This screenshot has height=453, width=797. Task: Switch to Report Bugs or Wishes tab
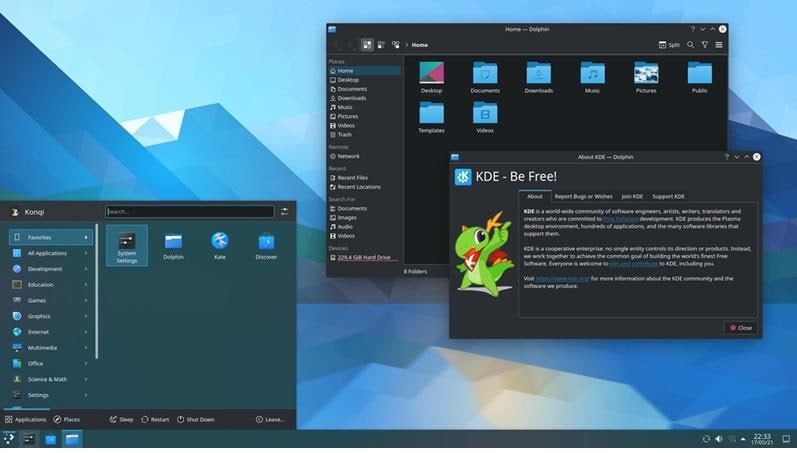pyautogui.click(x=583, y=196)
